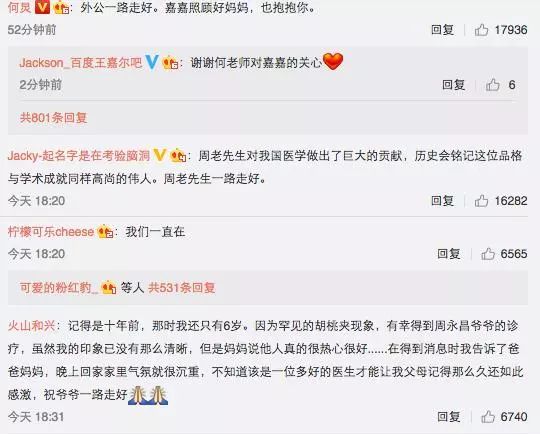Image resolution: width=540 pixels, height=434 pixels.
Task: Like Jacky's comment with 16282 likes
Action: tap(481, 201)
